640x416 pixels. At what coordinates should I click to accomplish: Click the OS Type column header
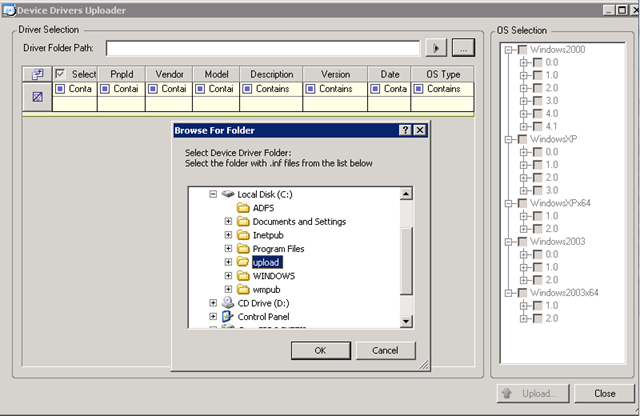(443, 74)
